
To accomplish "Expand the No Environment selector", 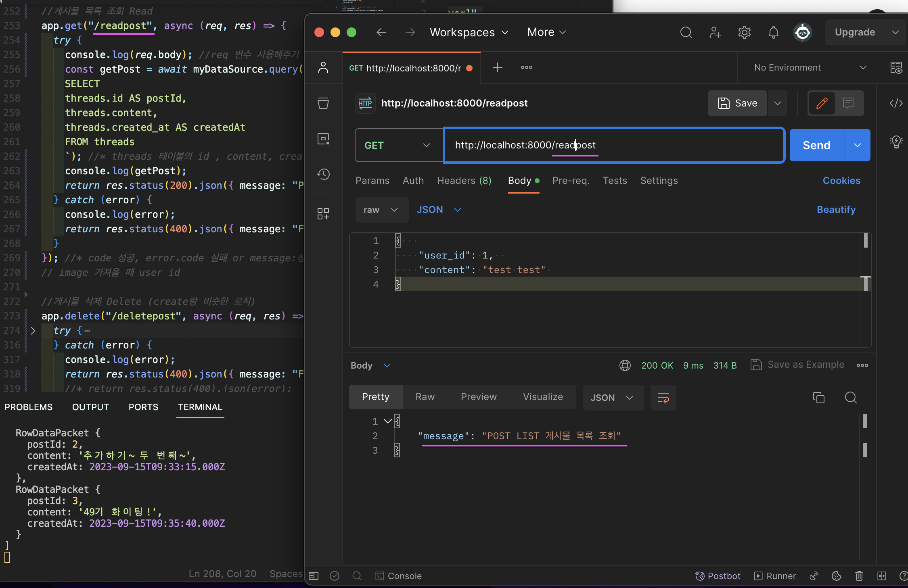I will pos(810,68).
